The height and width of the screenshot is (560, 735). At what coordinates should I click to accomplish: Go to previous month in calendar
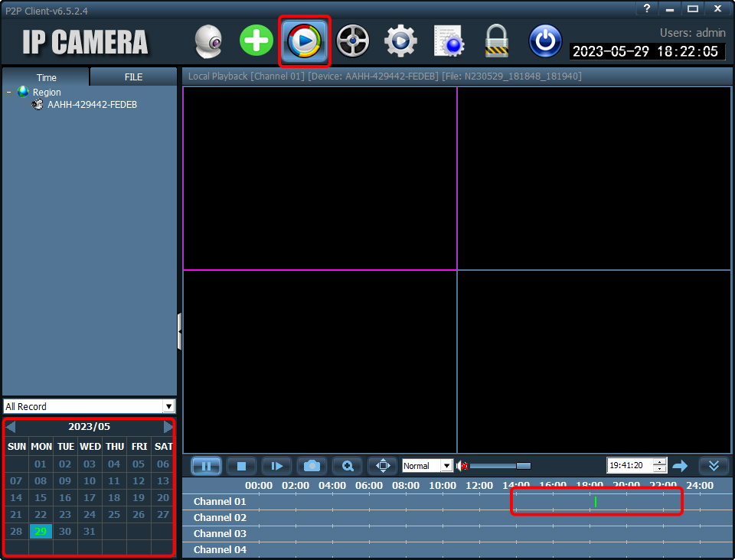11,427
